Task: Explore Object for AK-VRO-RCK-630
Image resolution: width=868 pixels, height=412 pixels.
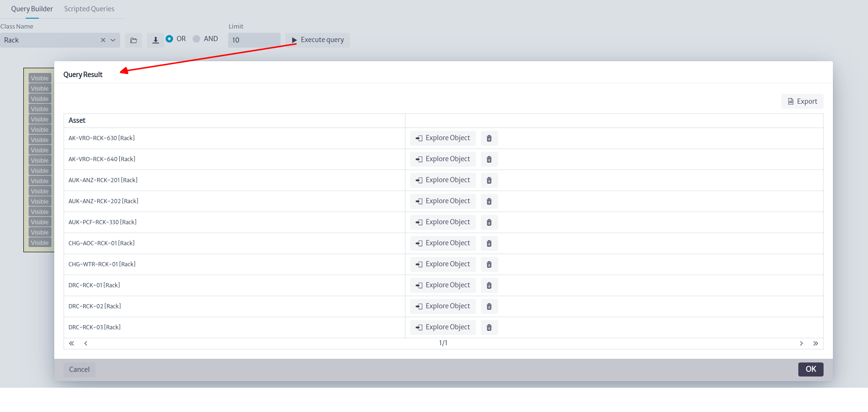Action: tap(443, 138)
